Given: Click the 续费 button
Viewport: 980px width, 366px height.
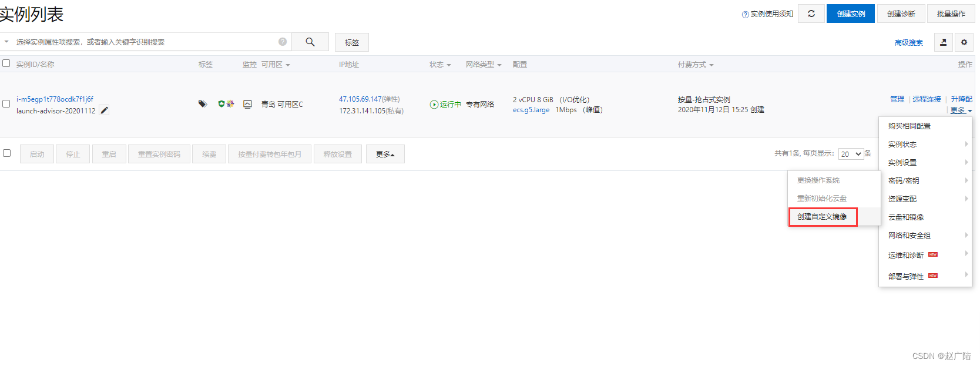Looking at the screenshot, I should pos(209,154).
